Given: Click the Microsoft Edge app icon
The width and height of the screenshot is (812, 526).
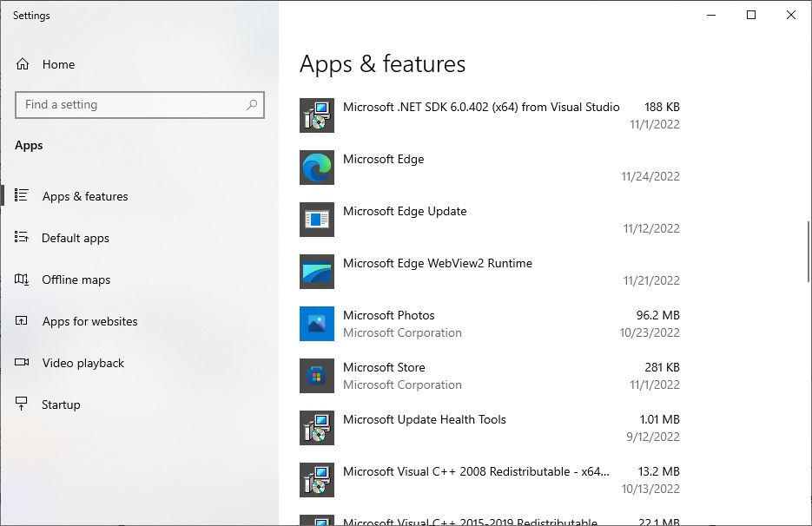Looking at the screenshot, I should coord(317,168).
